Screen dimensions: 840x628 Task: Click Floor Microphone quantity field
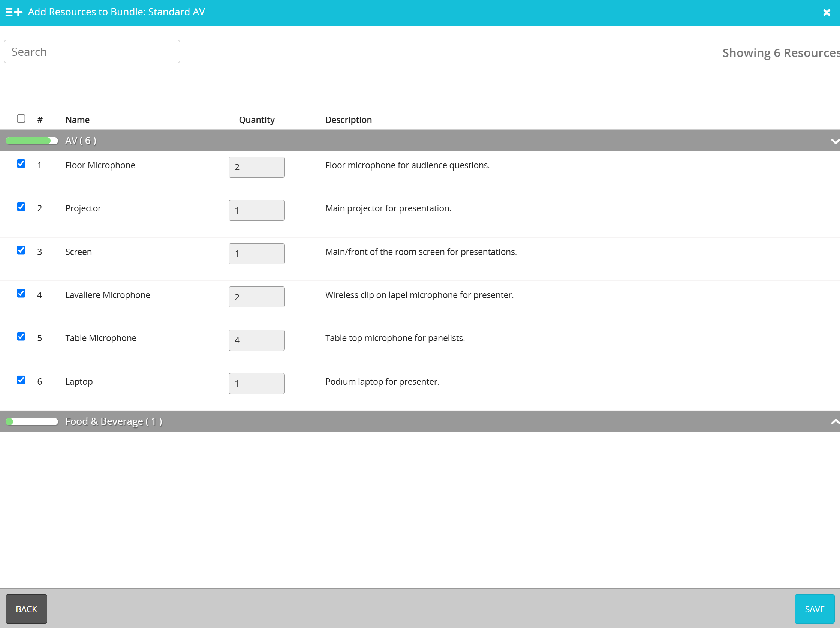tap(256, 167)
